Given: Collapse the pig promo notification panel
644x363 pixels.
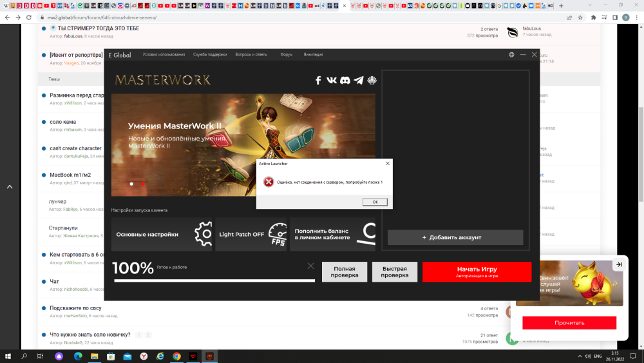Looking at the screenshot, I should 619,264.
